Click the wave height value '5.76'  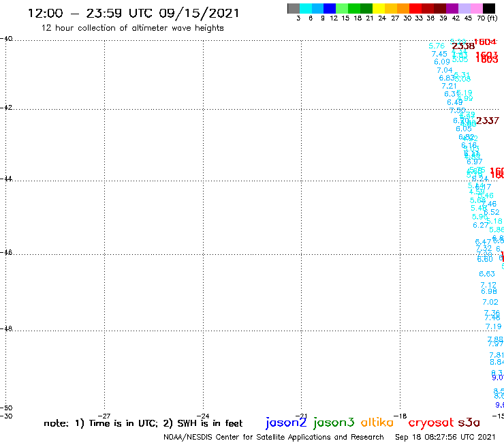point(437,46)
